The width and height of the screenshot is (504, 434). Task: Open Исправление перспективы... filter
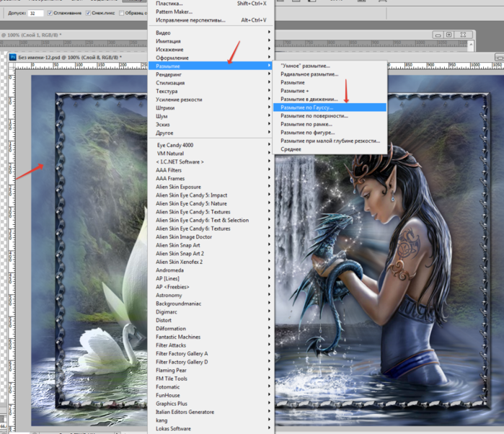pyautogui.click(x=211, y=20)
